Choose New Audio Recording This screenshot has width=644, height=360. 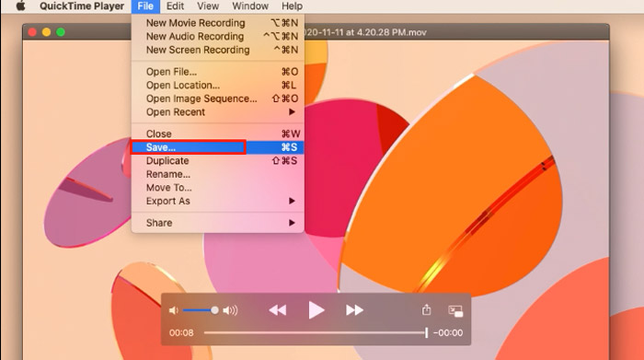tap(218, 37)
